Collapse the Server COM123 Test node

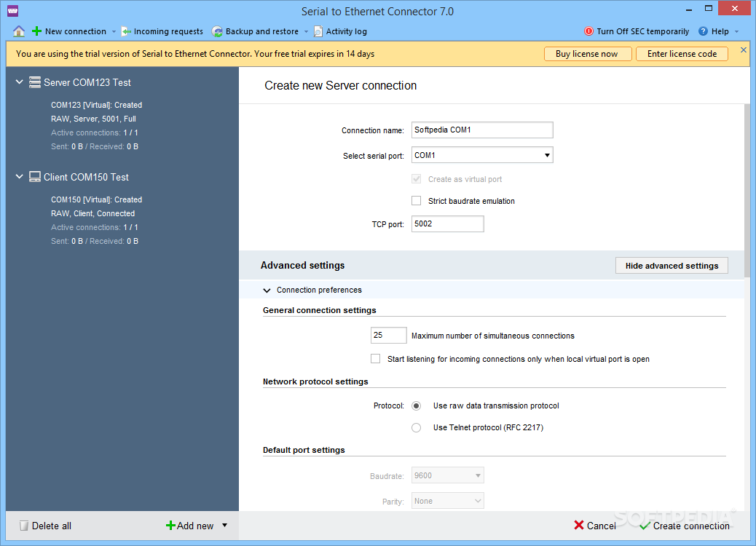coord(19,82)
